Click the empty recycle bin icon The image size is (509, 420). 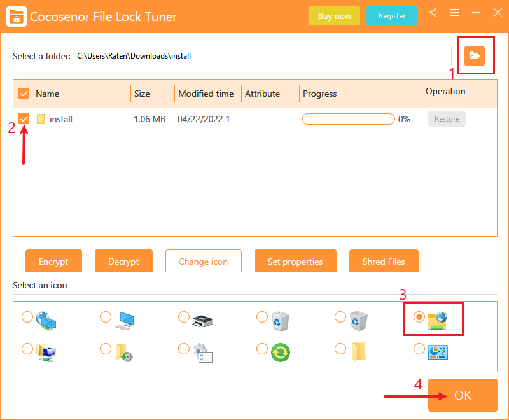point(359,321)
